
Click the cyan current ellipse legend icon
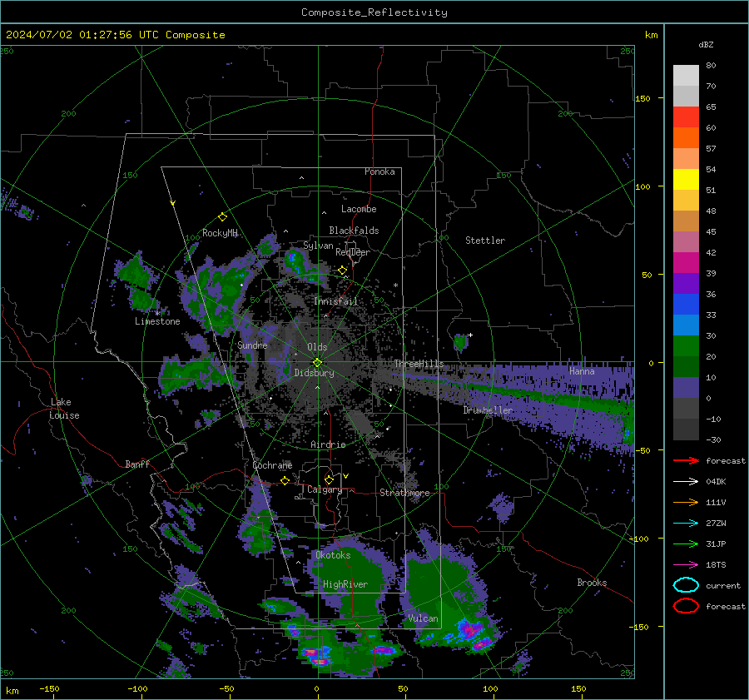686,585
